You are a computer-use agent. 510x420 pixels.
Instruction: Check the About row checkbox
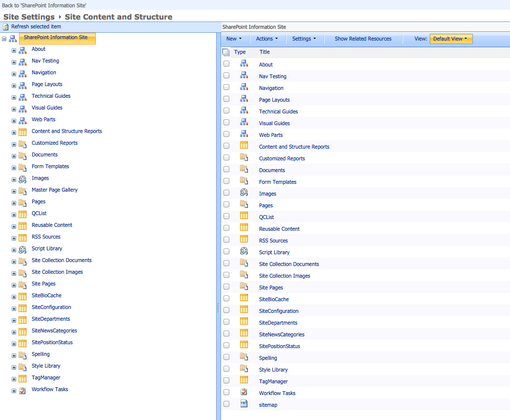tap(226, 64)
